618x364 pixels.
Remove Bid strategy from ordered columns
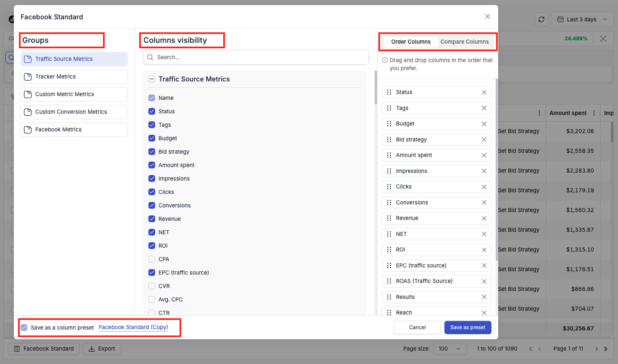point(484,139)
